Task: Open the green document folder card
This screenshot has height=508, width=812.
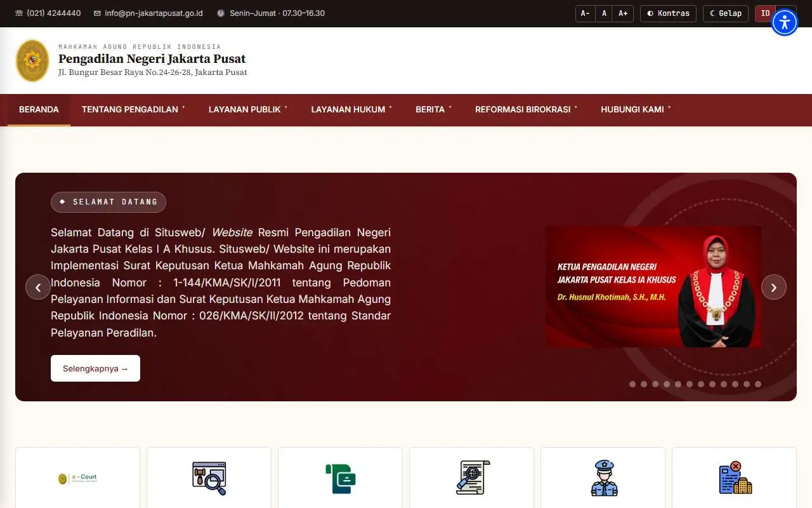Action: pyautogui.click(x=340, y=478)
